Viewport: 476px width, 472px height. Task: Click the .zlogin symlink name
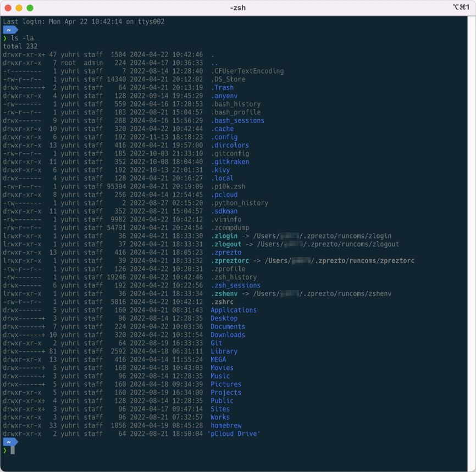pyautogui.click(x=224, y=236)
